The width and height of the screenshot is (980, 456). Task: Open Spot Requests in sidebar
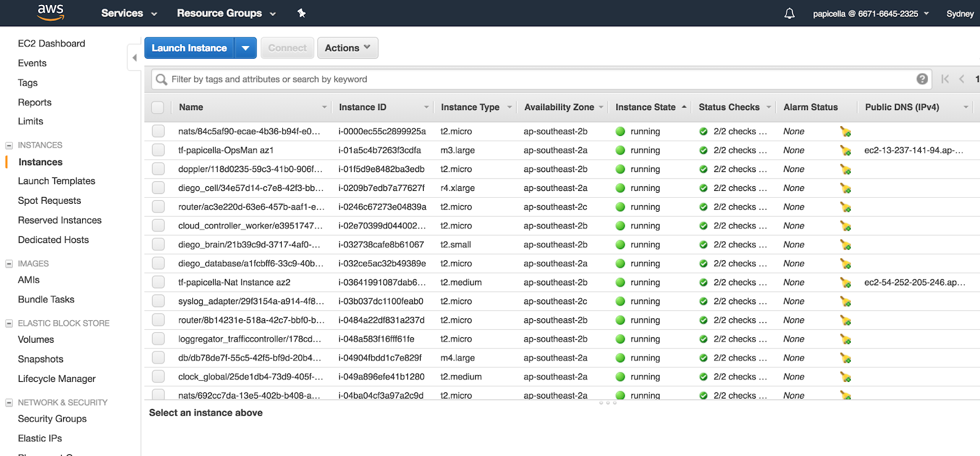coord(50,201)
